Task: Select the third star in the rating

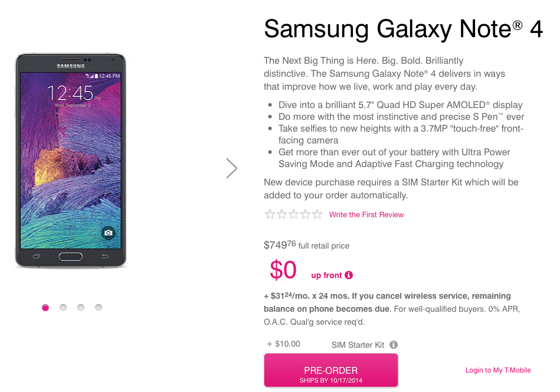Action: 294,214
